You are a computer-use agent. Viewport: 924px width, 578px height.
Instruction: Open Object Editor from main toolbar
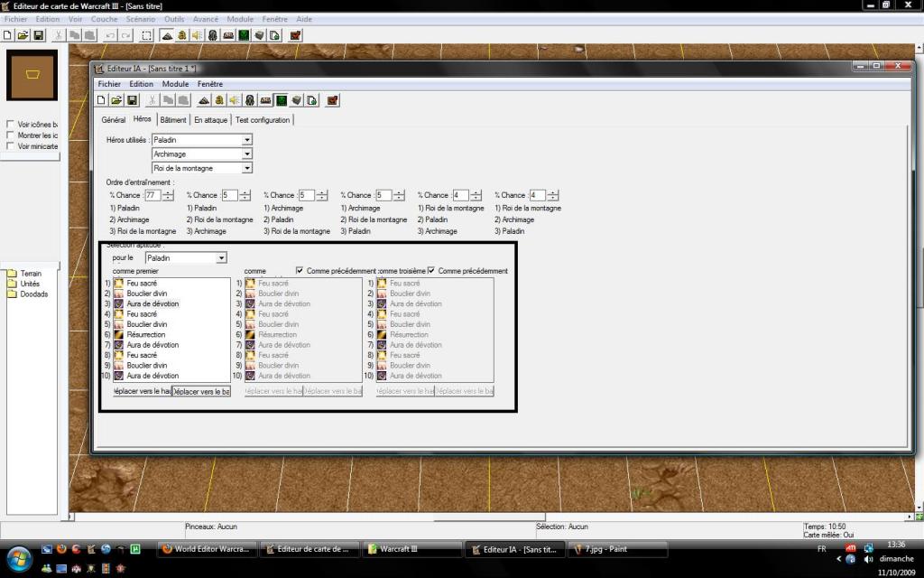point(213,35)
